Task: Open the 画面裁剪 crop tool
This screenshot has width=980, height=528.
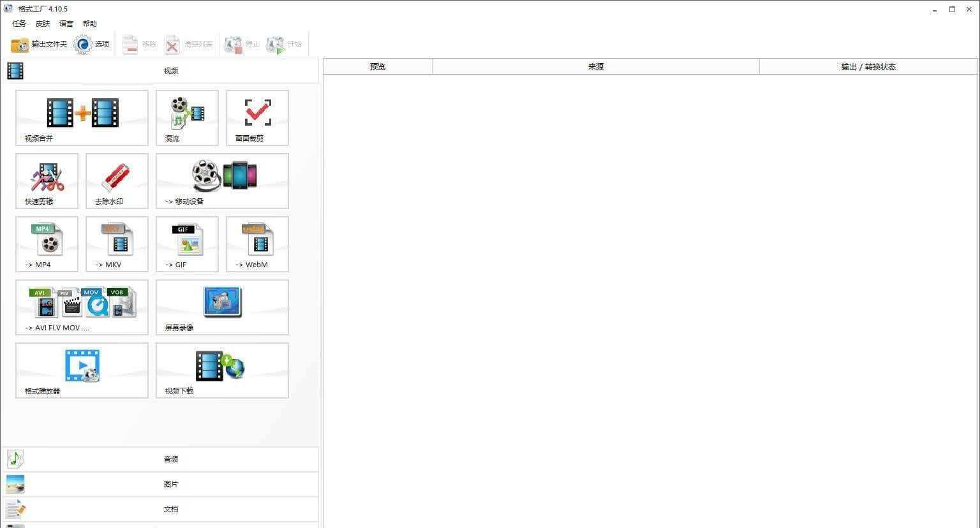Action: pos(257,117)
